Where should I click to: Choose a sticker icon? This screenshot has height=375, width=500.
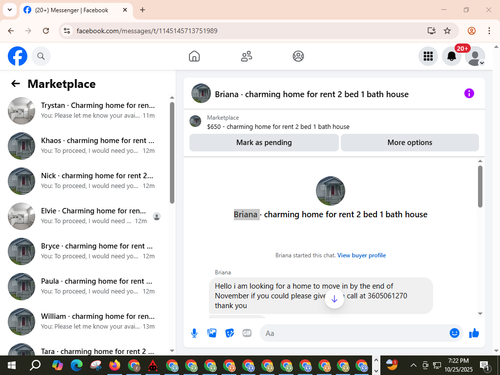[230, 333]
